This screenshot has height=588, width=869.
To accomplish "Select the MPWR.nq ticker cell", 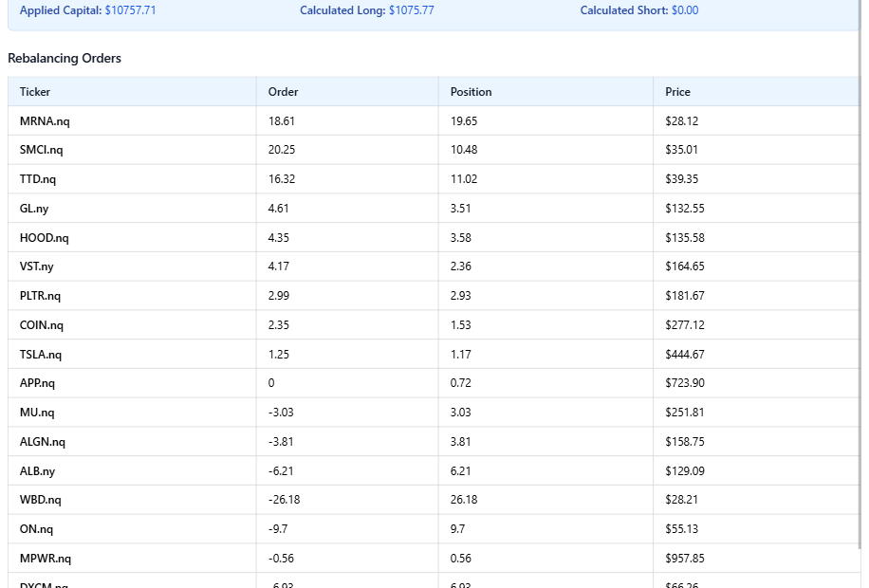I will coord(46,559).
